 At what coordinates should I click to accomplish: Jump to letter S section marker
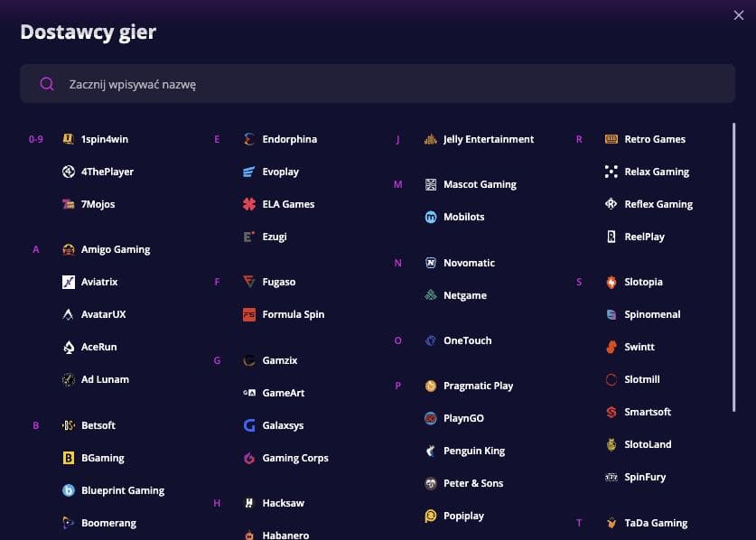[x=579, y=282]
